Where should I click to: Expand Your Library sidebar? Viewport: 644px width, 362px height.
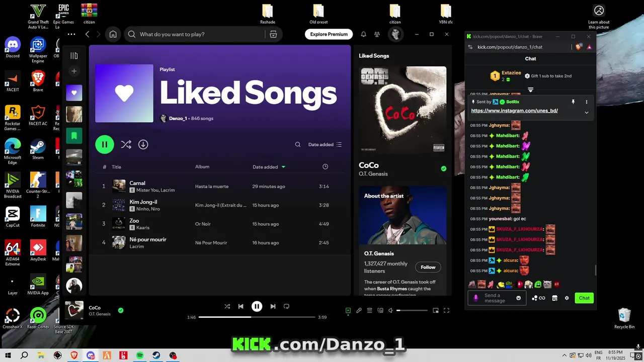click(74, 56)
